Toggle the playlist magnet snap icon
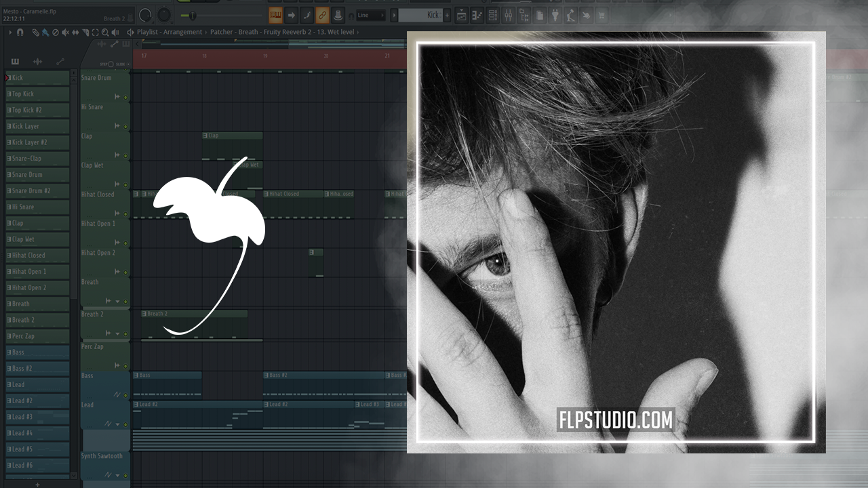 point(20,32)
